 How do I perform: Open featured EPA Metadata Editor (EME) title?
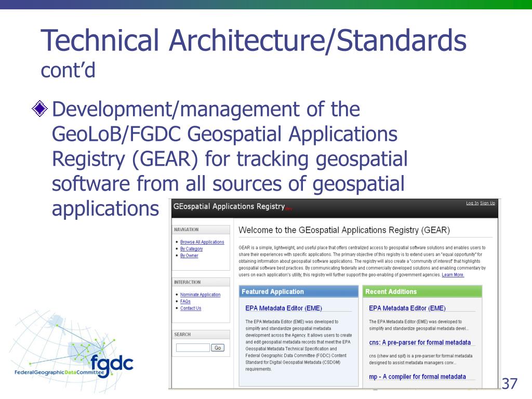pyautogui.click(x=284, y=308)
